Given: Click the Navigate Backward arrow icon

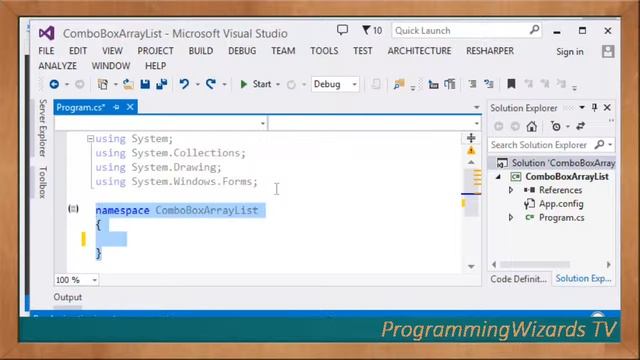Looking at the screenshot, I should (x=54, y=84).
